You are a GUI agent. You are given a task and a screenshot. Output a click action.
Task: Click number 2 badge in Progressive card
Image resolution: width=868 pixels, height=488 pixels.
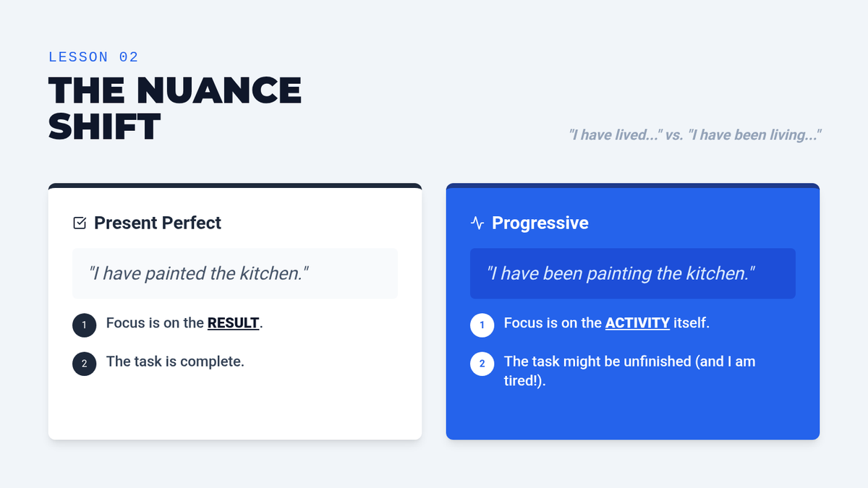tap(482, 364)
